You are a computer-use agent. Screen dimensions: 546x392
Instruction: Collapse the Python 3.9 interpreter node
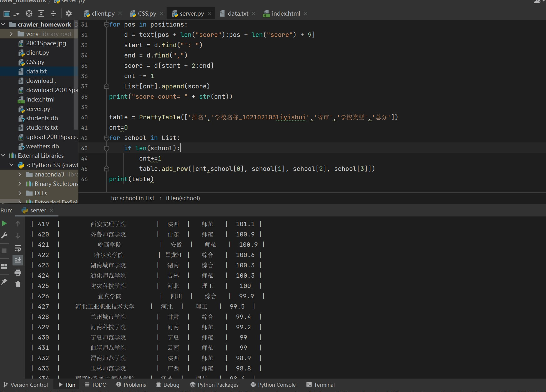point(12,165)
